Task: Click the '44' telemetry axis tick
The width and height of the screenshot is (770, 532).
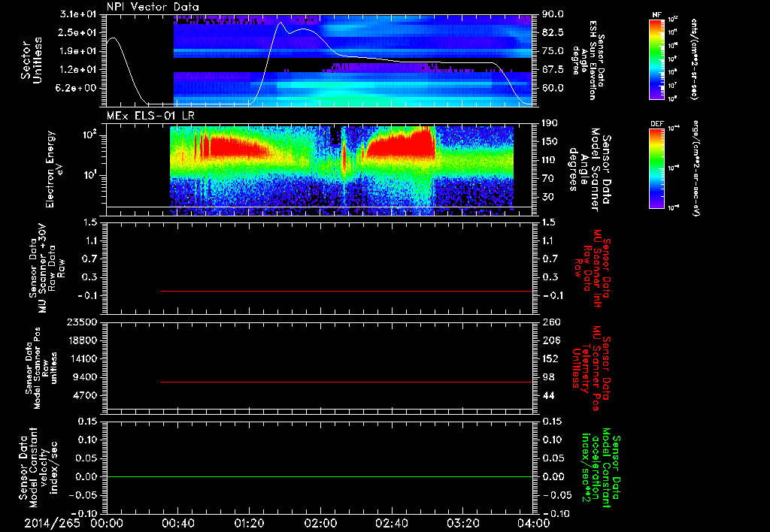Action: point(548,395)
